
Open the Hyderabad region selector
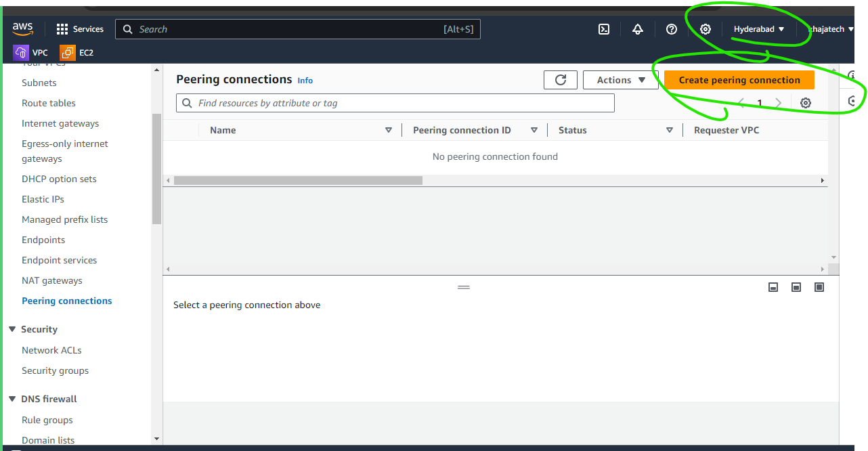[759, 29]
